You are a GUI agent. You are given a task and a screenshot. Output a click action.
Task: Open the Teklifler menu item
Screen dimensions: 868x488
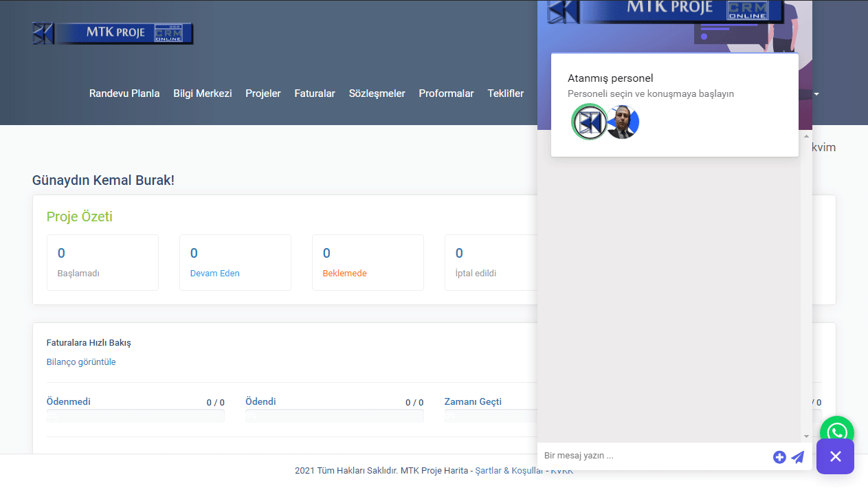[505, 93]
